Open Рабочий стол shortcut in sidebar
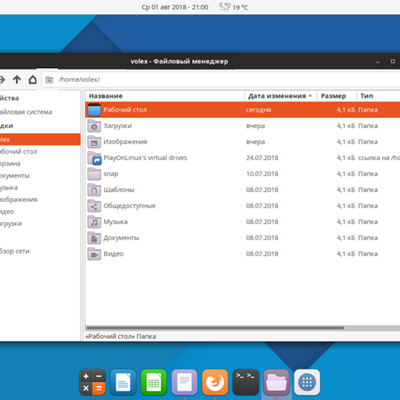The image size is (400, 400). point(18,151)
